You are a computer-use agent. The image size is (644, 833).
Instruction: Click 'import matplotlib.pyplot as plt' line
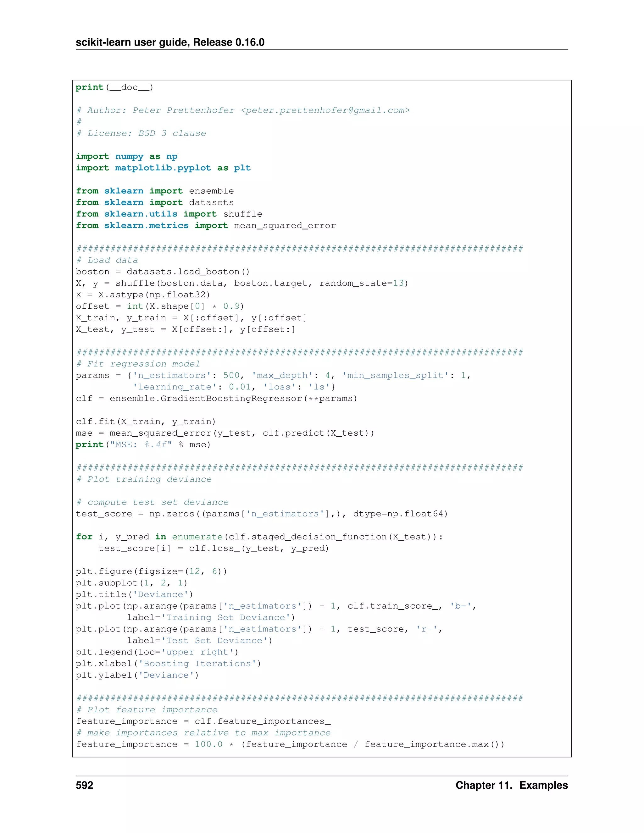coord(163,168)
